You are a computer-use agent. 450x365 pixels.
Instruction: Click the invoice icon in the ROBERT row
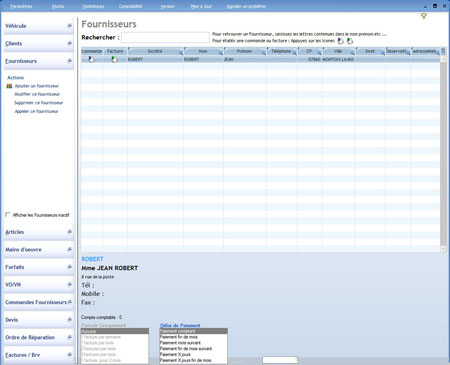pyautogui.click(x=114, y=59)
